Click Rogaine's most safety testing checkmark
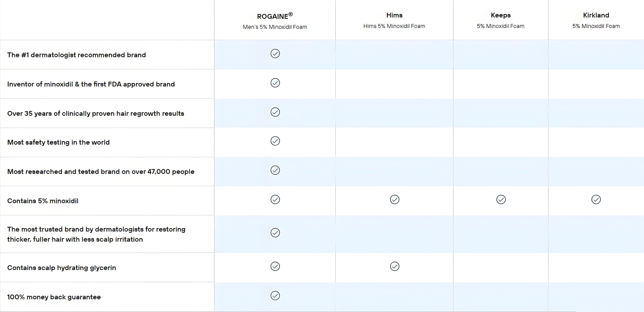The image size is (644, 312). pyautogui.click(x=275, y=141)
